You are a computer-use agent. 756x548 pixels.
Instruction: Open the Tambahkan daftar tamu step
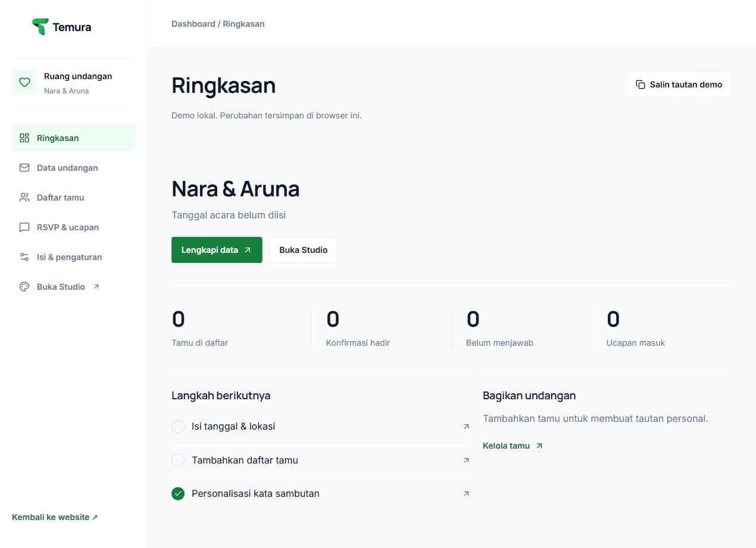321,460
